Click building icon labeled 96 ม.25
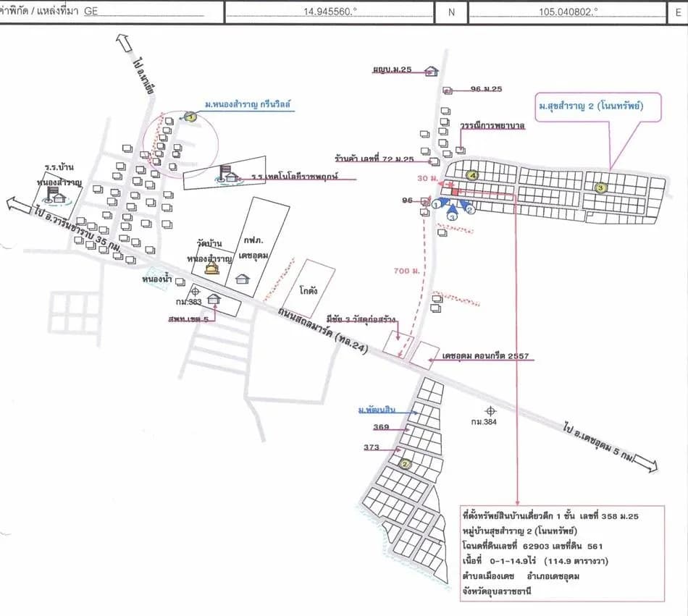Screen dimensions: 688x616 click(x=447, y=90)
